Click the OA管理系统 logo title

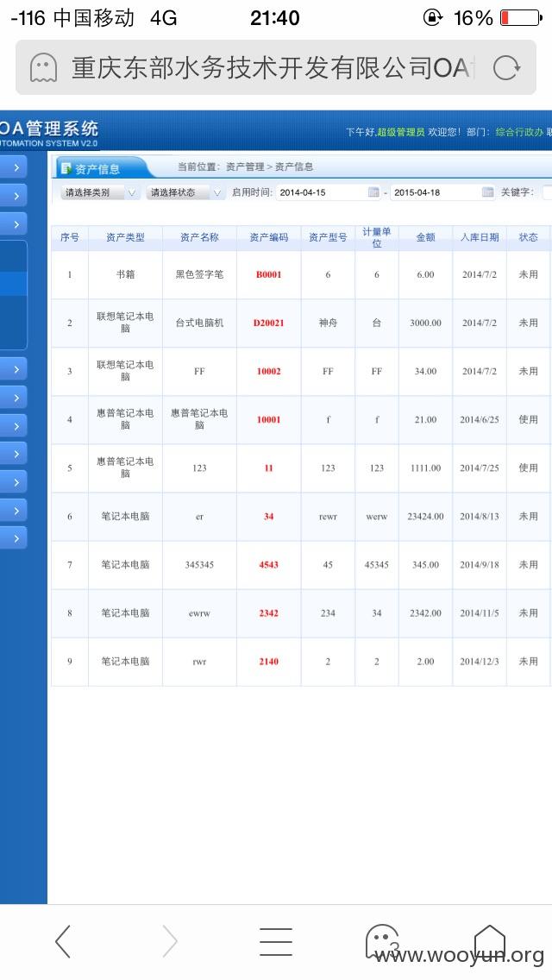click(x=49, y=129)
